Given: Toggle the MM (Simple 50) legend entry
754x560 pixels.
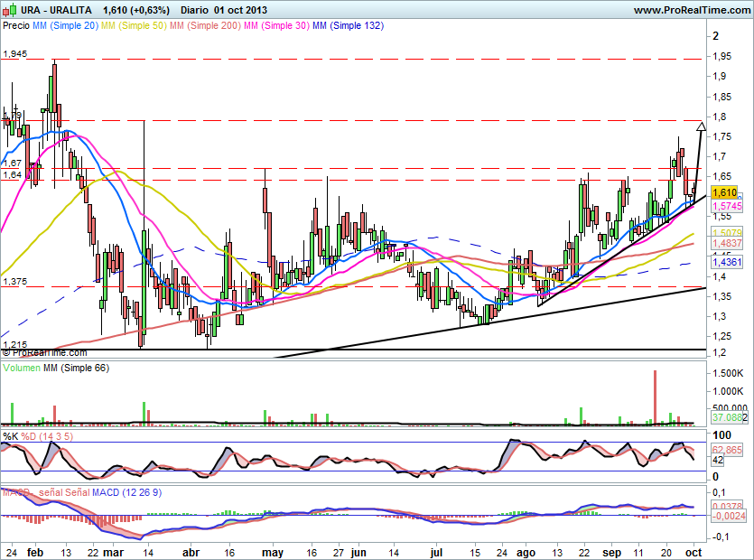Looking at the screenshot, I should coord(135,26).
